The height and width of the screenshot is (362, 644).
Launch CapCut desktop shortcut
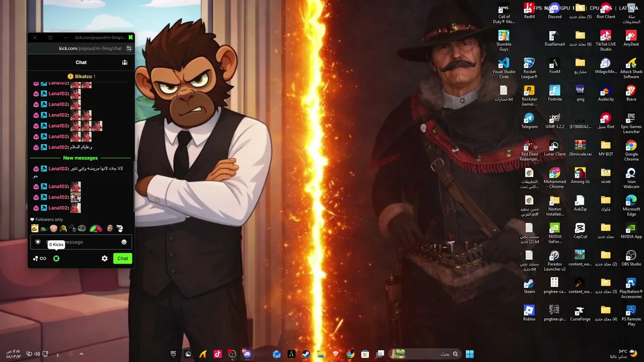pyautogui.click(x=580, y=231)
